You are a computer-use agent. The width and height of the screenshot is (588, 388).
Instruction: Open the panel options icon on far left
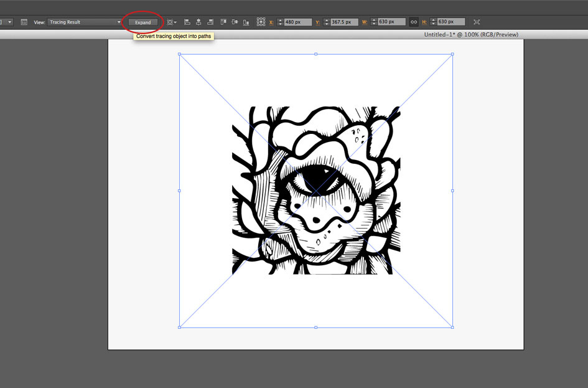click(x=23, y=21)
